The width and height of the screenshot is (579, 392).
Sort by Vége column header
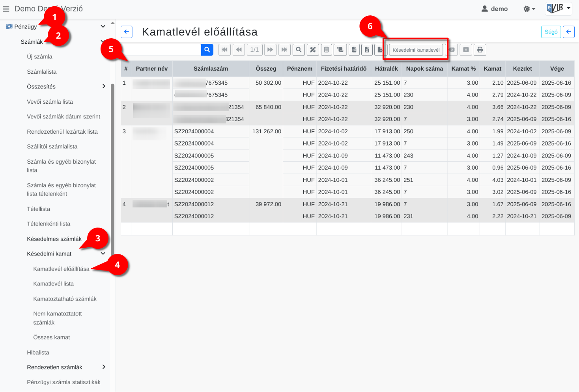pos(557,69)
